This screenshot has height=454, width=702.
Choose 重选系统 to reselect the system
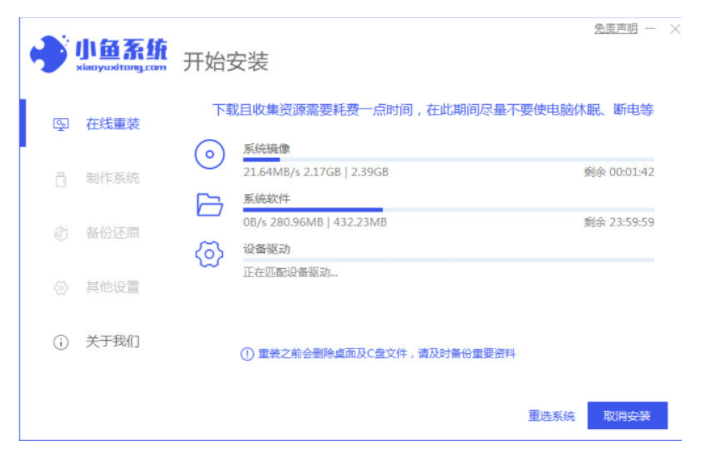551,416
